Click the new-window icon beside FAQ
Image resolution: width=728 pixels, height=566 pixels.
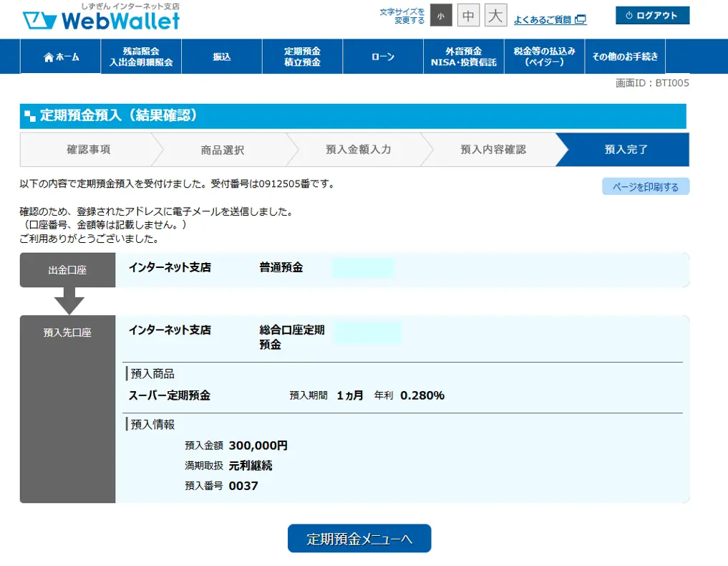tap(581, 20)
